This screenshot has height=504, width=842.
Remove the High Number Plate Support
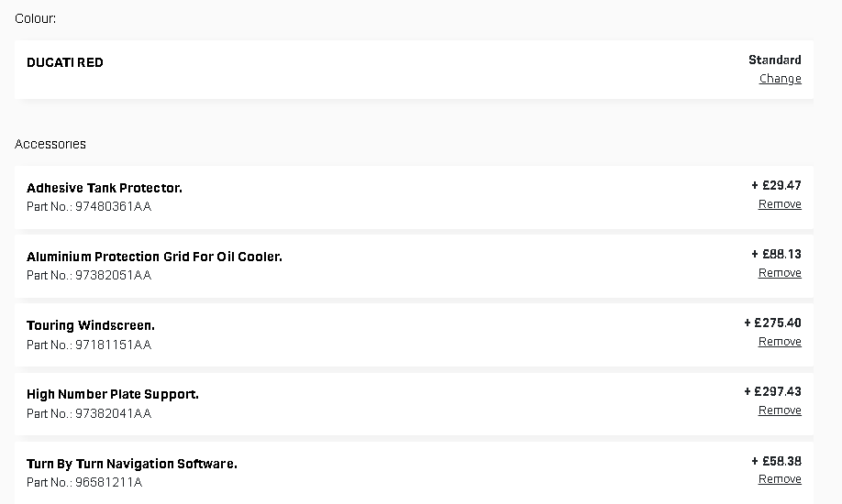pos(780,411)
